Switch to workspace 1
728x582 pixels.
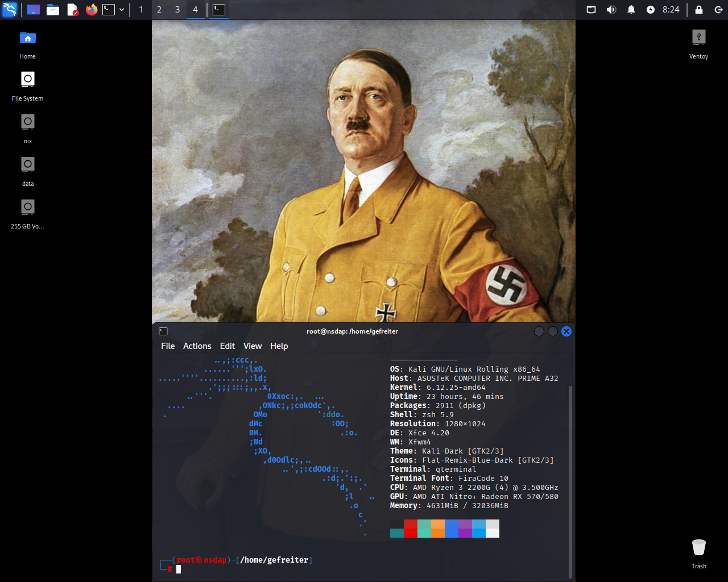coord(141,10)
